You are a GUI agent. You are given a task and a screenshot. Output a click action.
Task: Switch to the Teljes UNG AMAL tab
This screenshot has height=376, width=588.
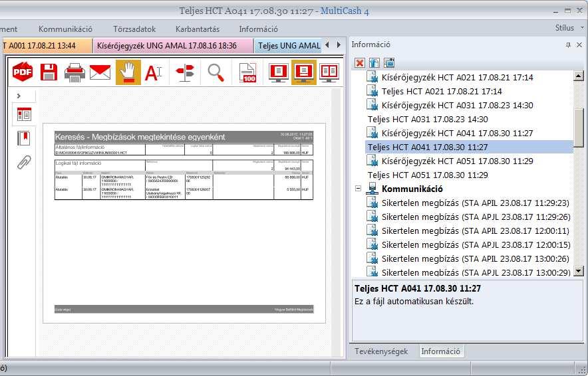(288, 46)
